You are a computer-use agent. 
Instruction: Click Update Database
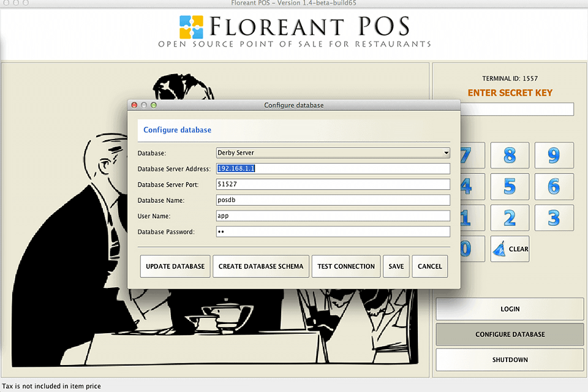175,266
